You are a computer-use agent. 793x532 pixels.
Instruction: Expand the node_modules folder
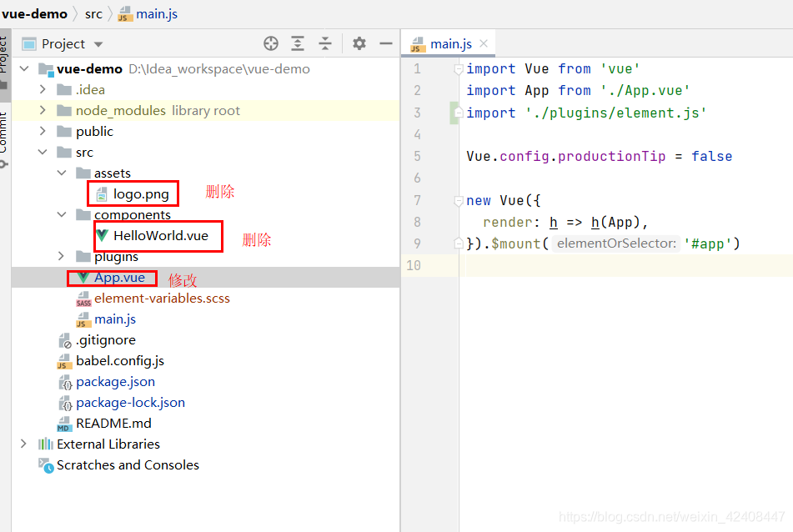tap(43, 110)
